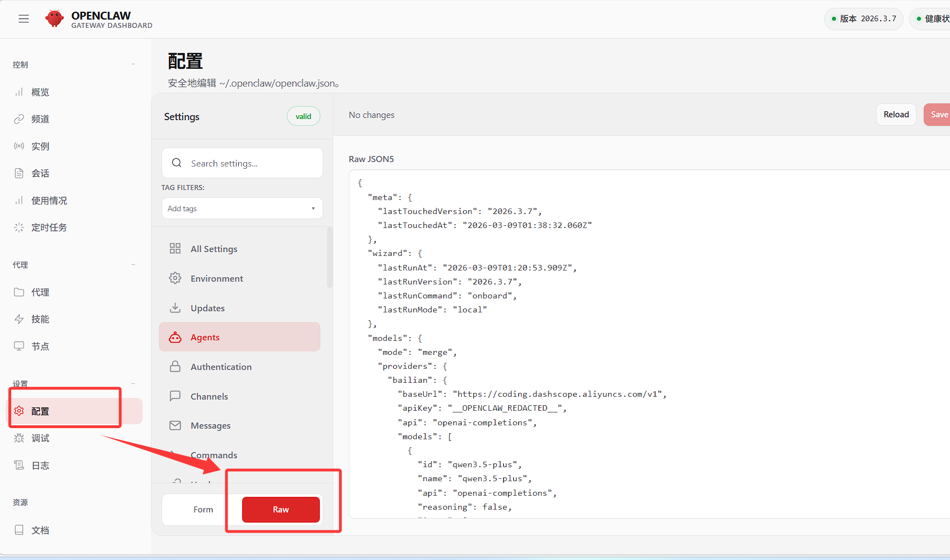This screenshot has width=950, height=560.
Task: Select the Agents robot icon
Action: tap(175, 338)
